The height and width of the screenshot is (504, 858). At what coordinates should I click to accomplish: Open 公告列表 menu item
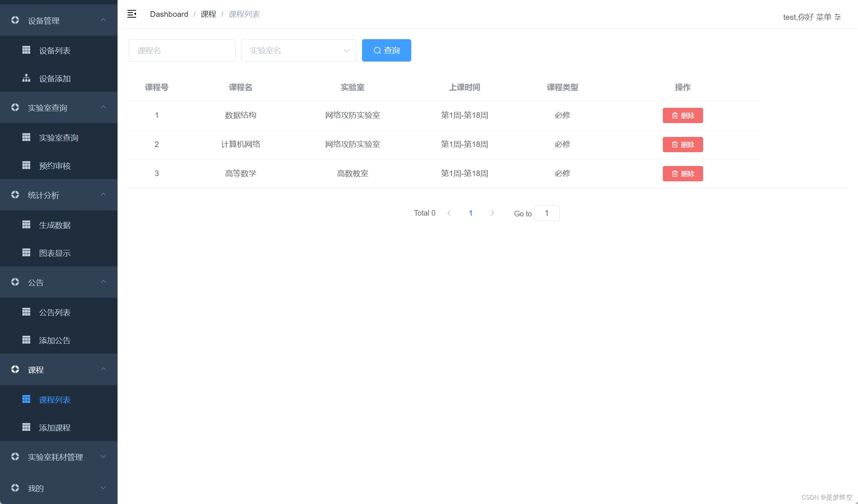coord(59,312)
